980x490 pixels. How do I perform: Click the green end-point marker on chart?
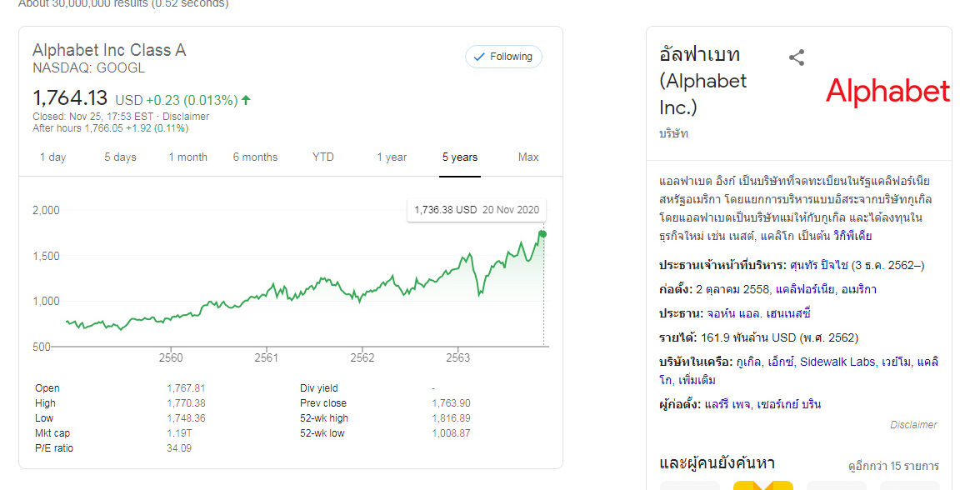(542, 234)
